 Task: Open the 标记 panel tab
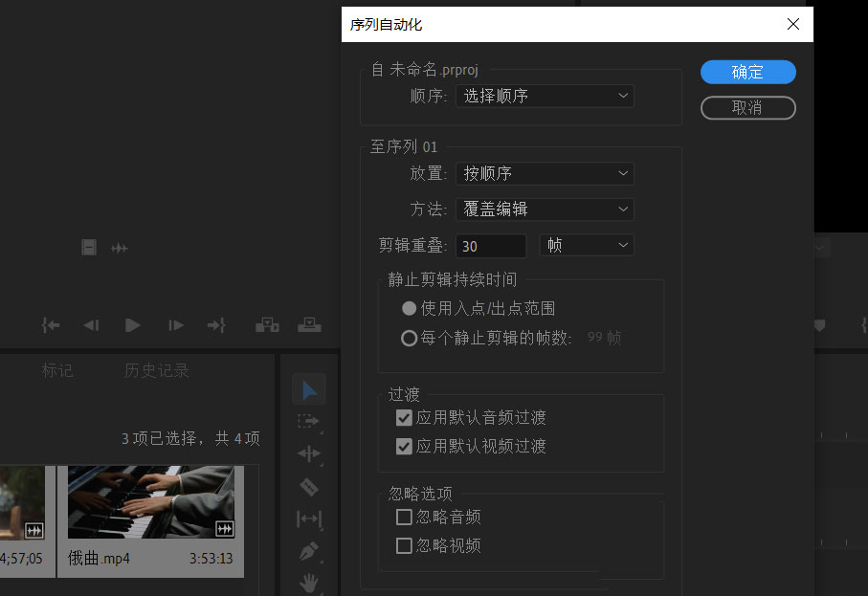click(57, 371)
